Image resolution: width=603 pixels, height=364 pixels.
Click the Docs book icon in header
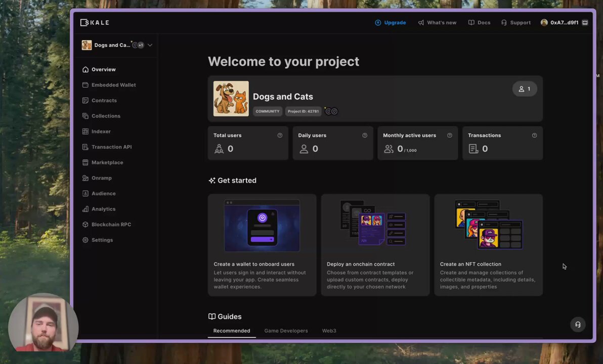(x=471, y=23)
